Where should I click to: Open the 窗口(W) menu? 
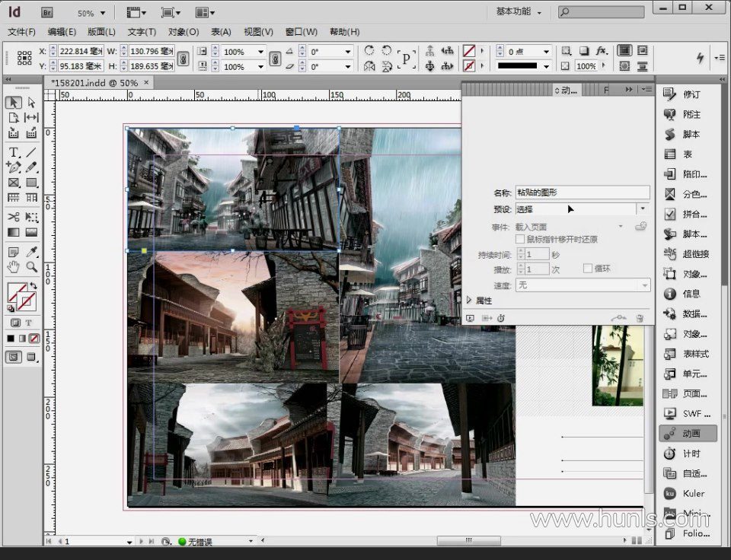(x=301, y=32)
